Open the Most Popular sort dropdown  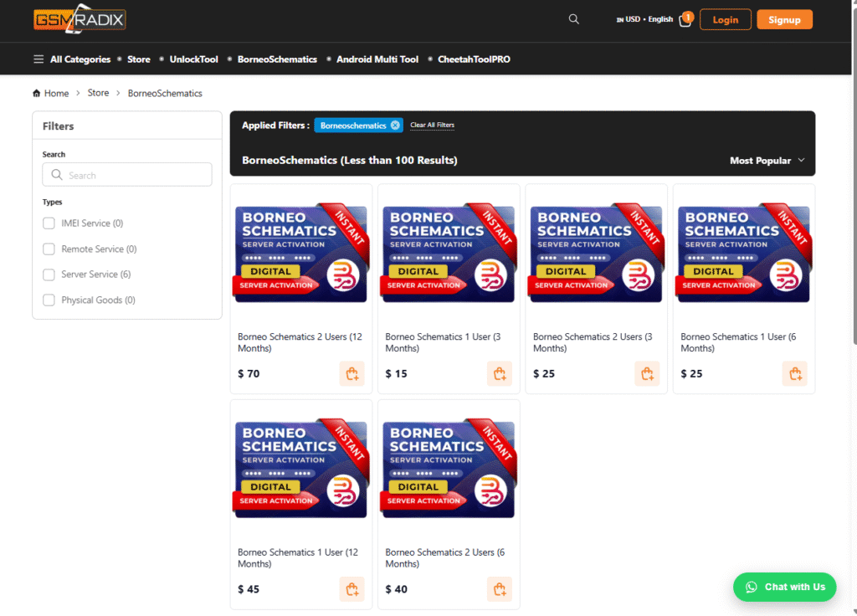767,161
